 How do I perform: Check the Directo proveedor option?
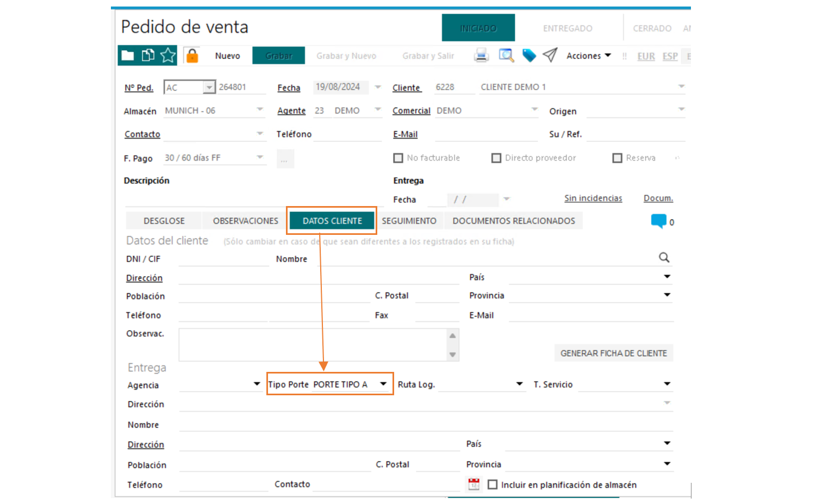coord(496,158)
